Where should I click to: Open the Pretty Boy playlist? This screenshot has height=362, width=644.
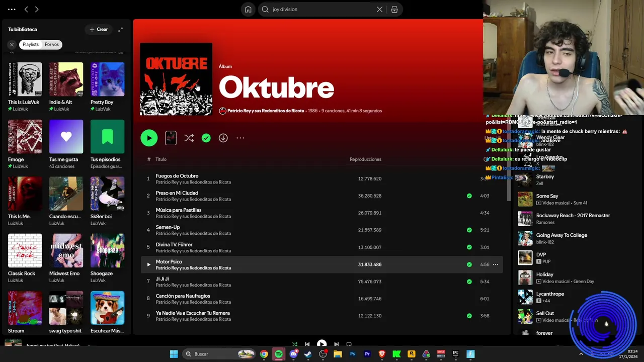[108, 86]
